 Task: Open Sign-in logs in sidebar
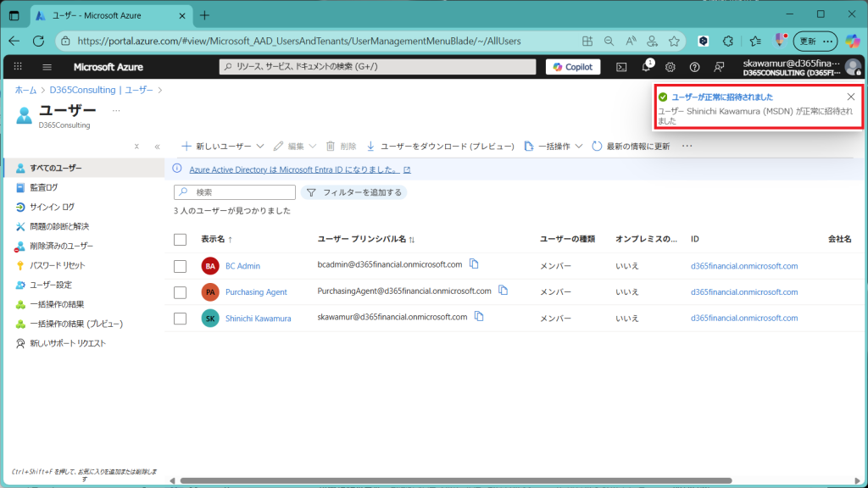[52, 207]
